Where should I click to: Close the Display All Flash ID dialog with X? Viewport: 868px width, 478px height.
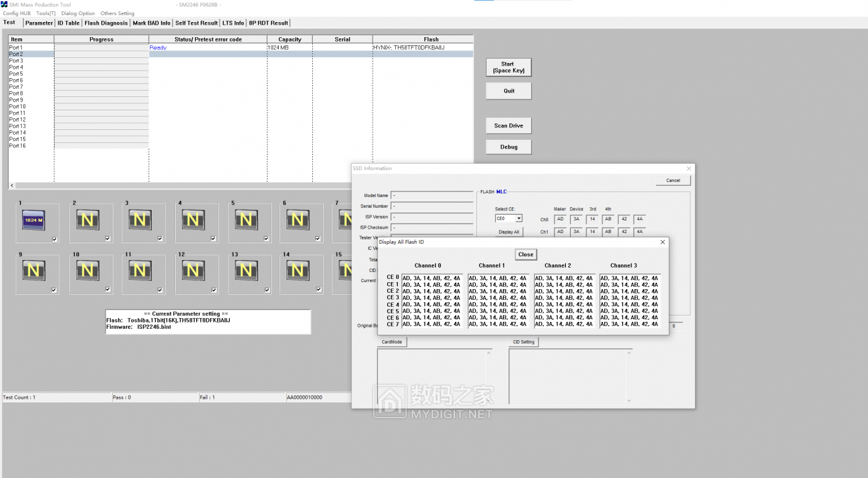[x=662, y=242]
